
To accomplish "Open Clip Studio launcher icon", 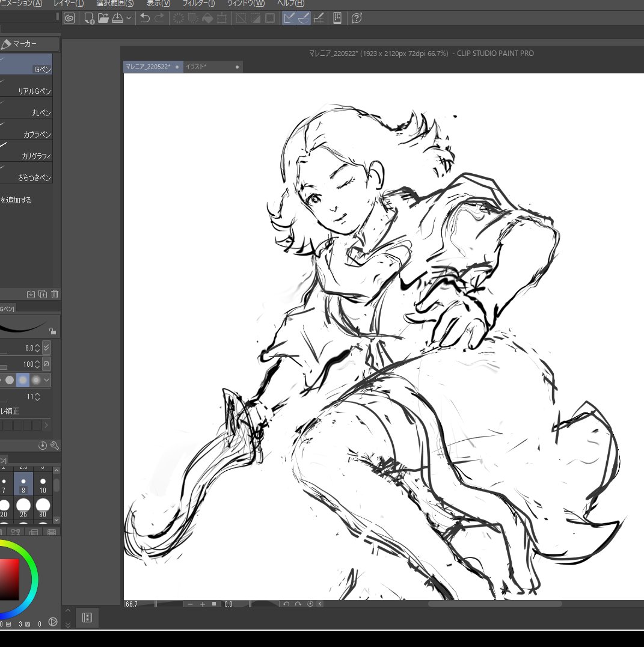I will coord(69,18).
